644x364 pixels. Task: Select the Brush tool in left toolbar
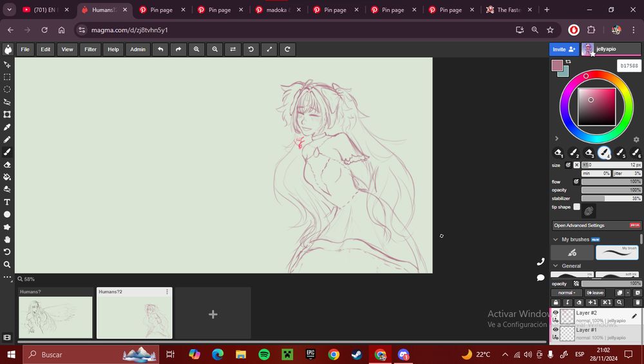(x=7, y=152)
